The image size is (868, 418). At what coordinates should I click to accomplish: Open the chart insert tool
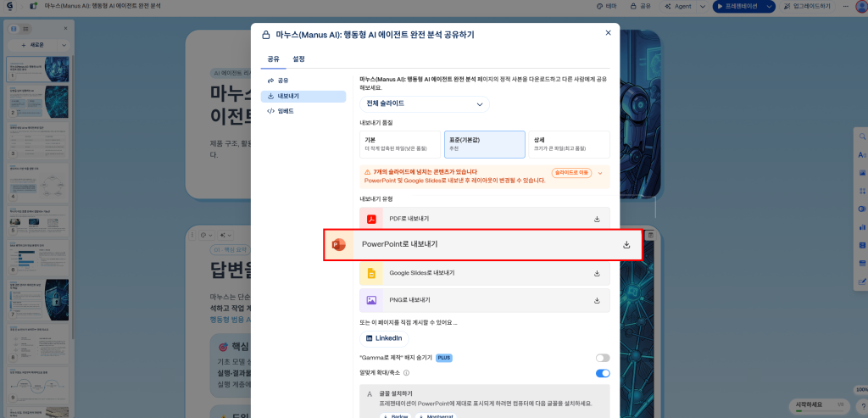(862, 227)
